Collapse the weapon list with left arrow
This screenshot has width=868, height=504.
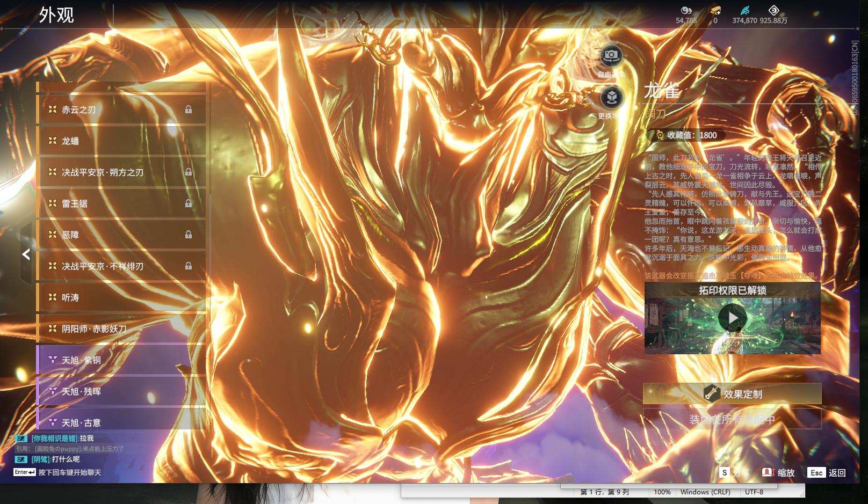pos(26,254)
